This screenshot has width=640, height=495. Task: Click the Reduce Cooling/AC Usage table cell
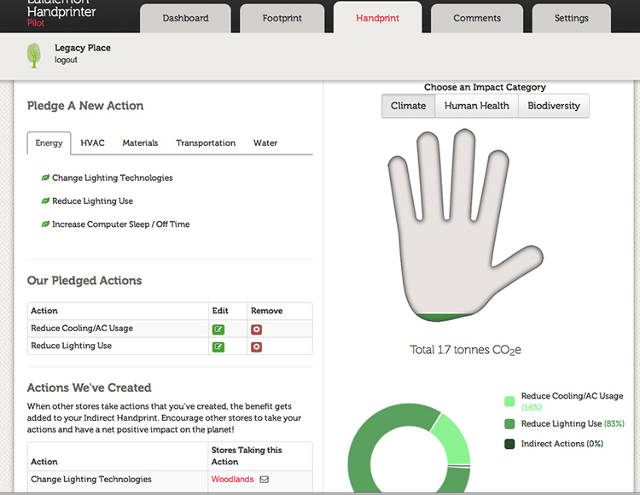point(118,329)
